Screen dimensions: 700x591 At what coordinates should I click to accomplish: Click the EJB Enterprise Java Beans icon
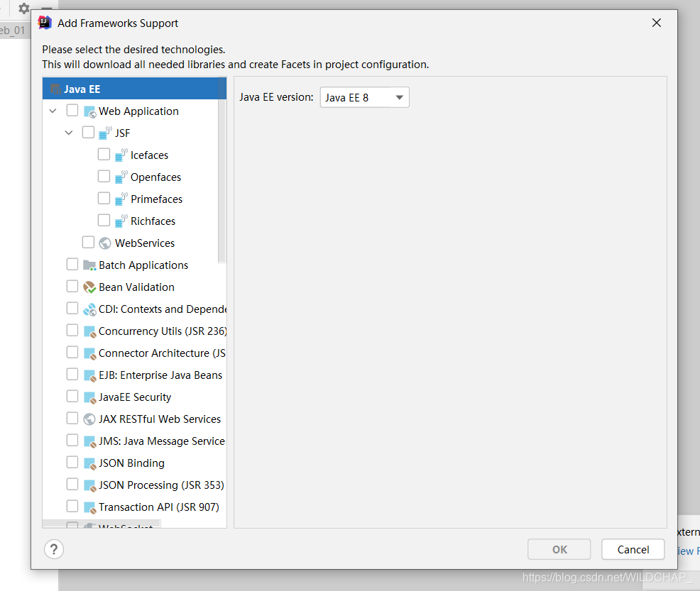point(89,375)
